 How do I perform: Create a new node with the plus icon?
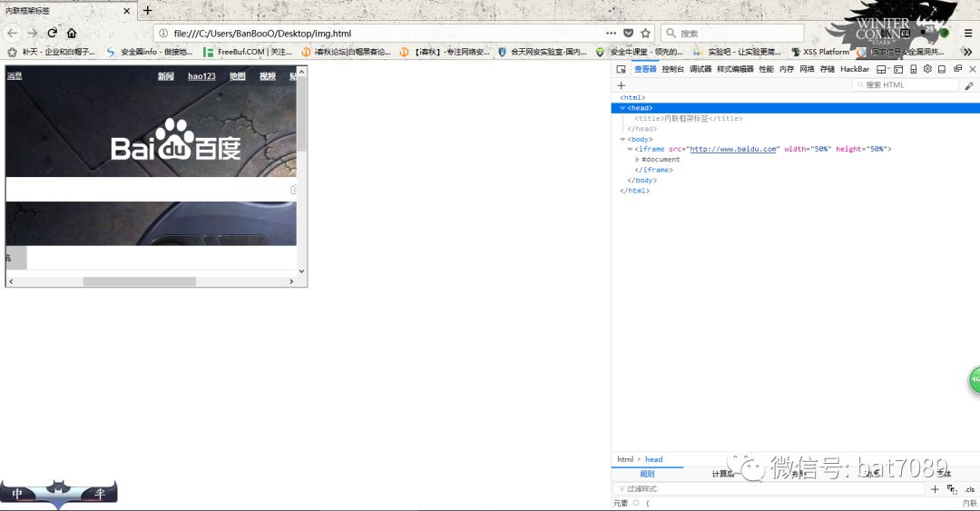click(x=622, y=85)
